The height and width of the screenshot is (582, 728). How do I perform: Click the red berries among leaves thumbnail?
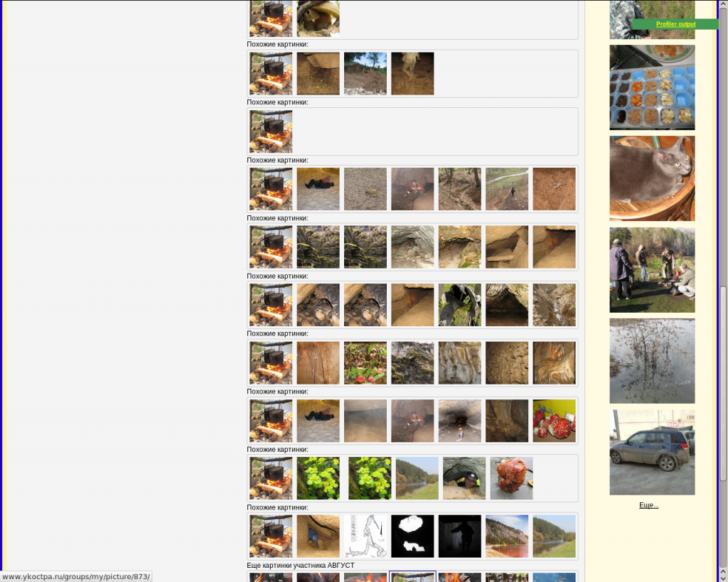365,363
